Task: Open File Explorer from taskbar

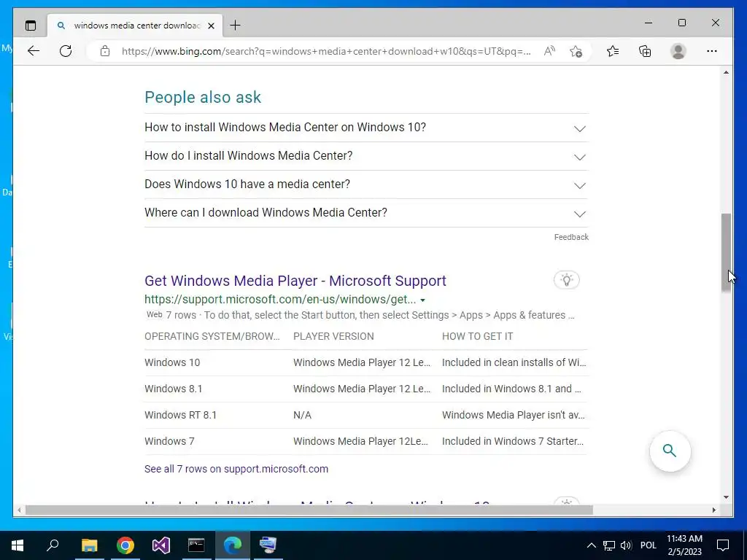Action: (89, 545)
